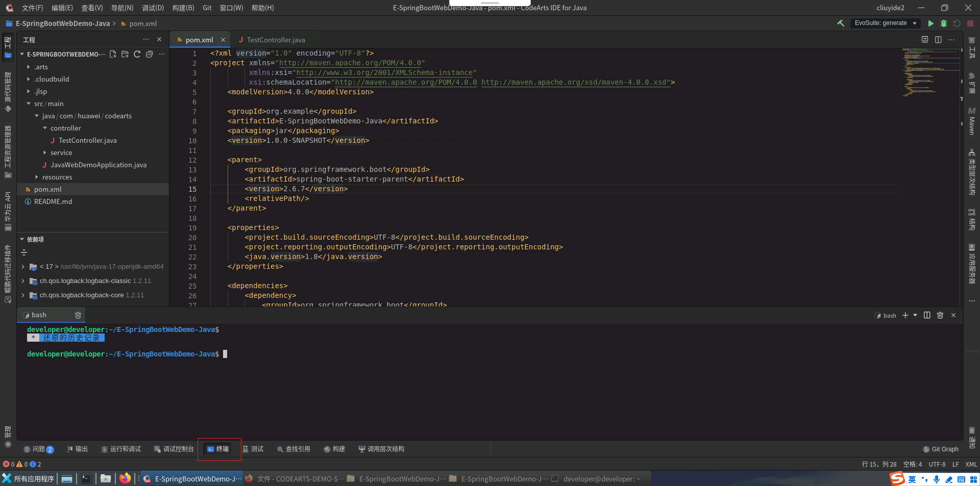Create new folder in project explorer
This screenshot has width=980, height=486.
pyautogui.click(x=125, y=54)
